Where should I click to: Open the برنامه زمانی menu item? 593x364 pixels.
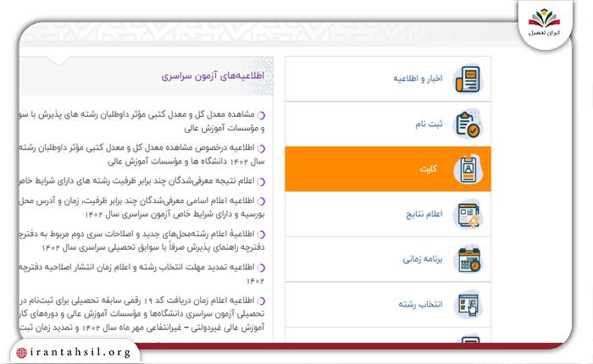388,259
